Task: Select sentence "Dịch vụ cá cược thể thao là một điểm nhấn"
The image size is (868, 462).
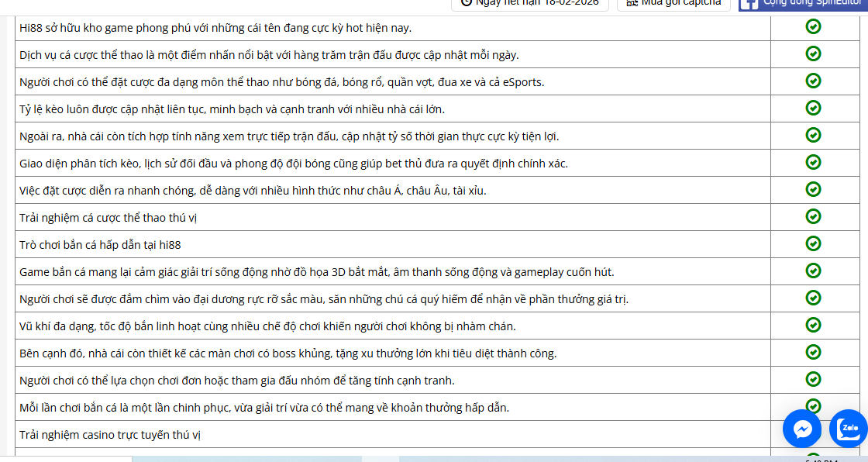Action: click(269, 55)
